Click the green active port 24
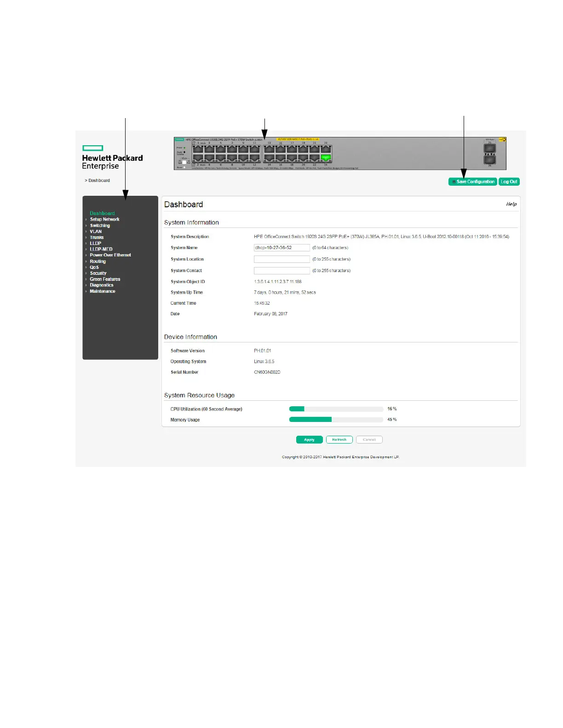563x728 pixels. [326, 158]
